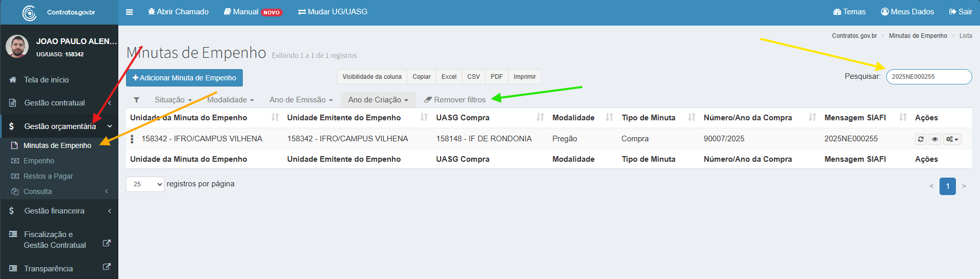The image size is (980, 279).
Task: Click the three-dot handle on the table row
Action: 132,139
